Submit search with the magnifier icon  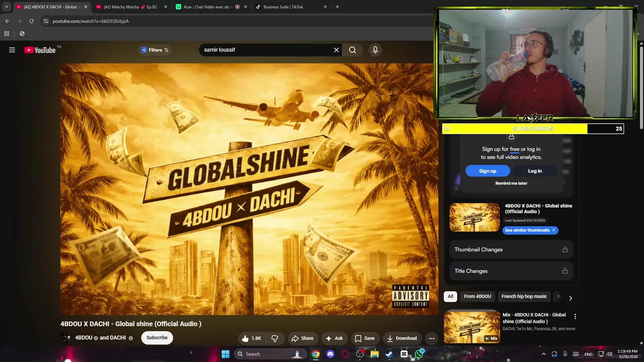tap(352, 50)
